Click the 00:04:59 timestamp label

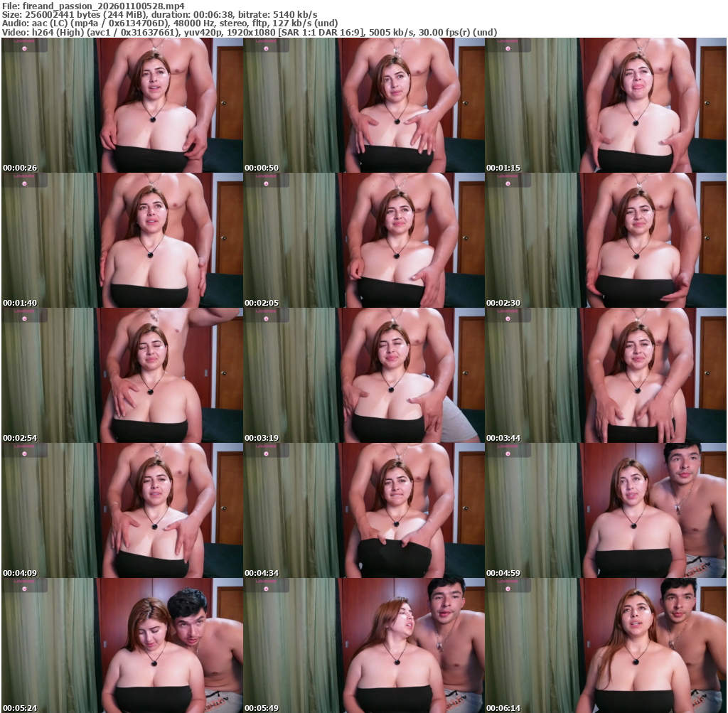click(x=503, y=573)
